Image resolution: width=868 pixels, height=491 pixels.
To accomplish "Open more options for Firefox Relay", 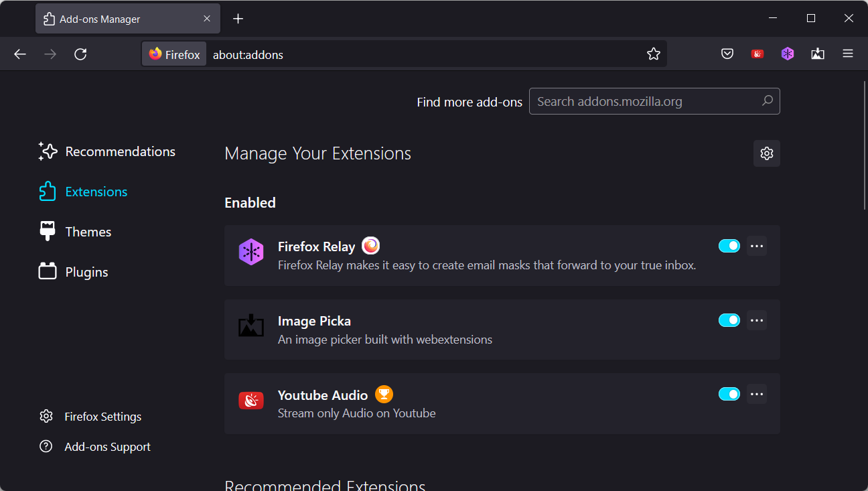I will (757, 246).
